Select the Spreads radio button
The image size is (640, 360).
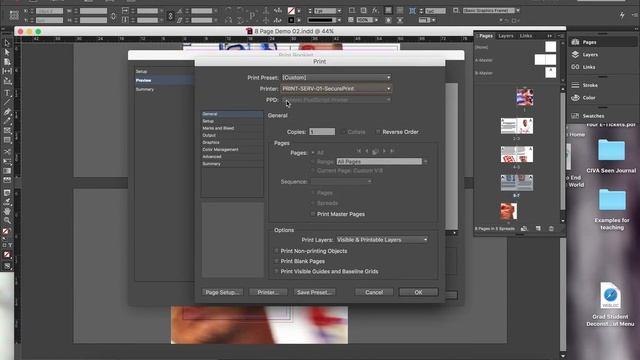[x=313, y=203]
